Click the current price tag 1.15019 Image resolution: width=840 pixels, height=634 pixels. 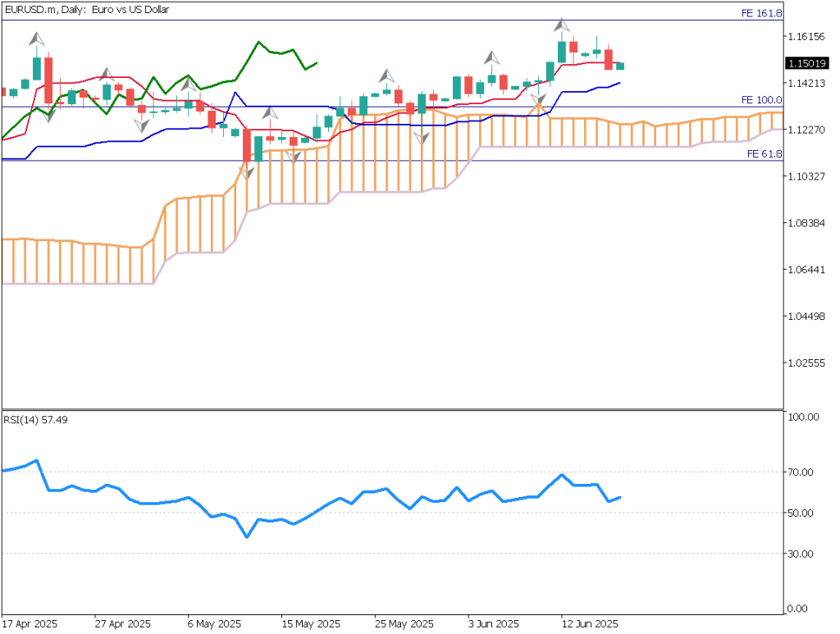pyautogui.click(x=806, y=62)
